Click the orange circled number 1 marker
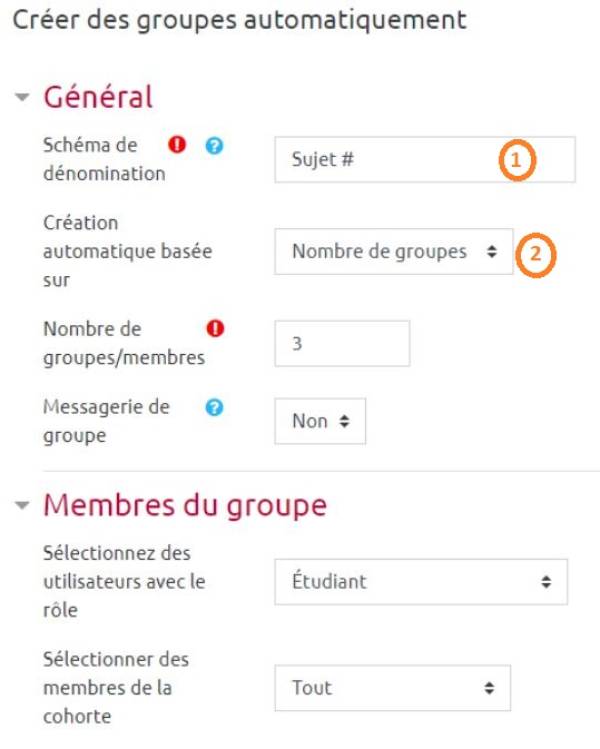Image resolution: width=600 pixels, height=749 pixels. (517, 160)
